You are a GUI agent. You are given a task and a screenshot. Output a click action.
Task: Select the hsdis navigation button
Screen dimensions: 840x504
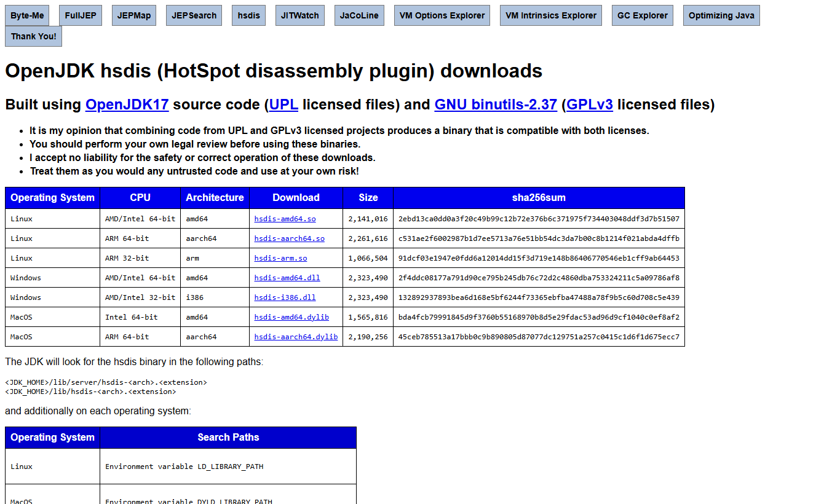[248, 15]
